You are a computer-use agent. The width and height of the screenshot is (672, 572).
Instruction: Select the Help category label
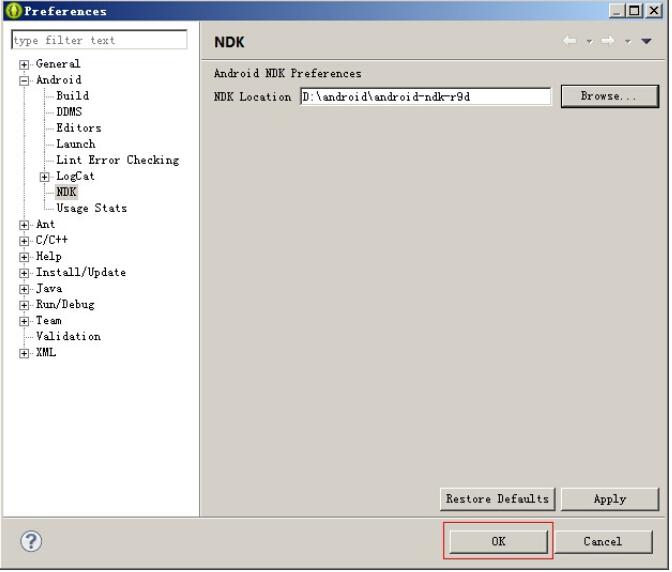[x=49, y=257]
